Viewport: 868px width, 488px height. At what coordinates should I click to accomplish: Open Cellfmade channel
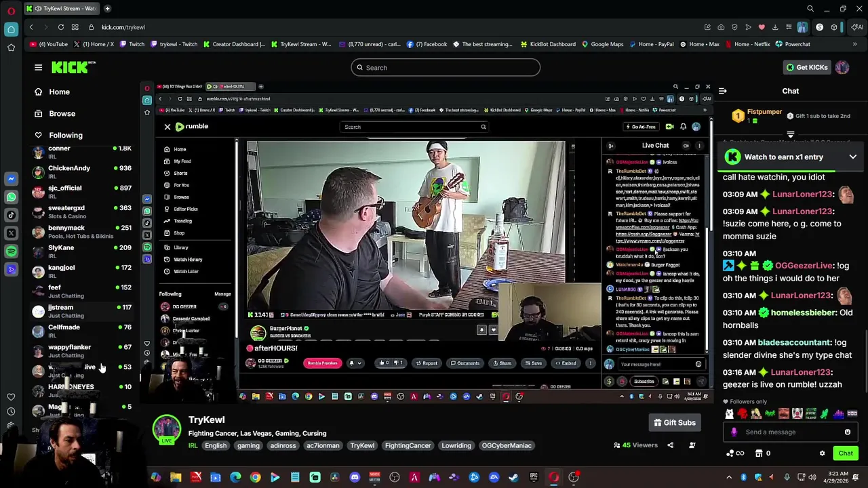[x=83, y=331]
